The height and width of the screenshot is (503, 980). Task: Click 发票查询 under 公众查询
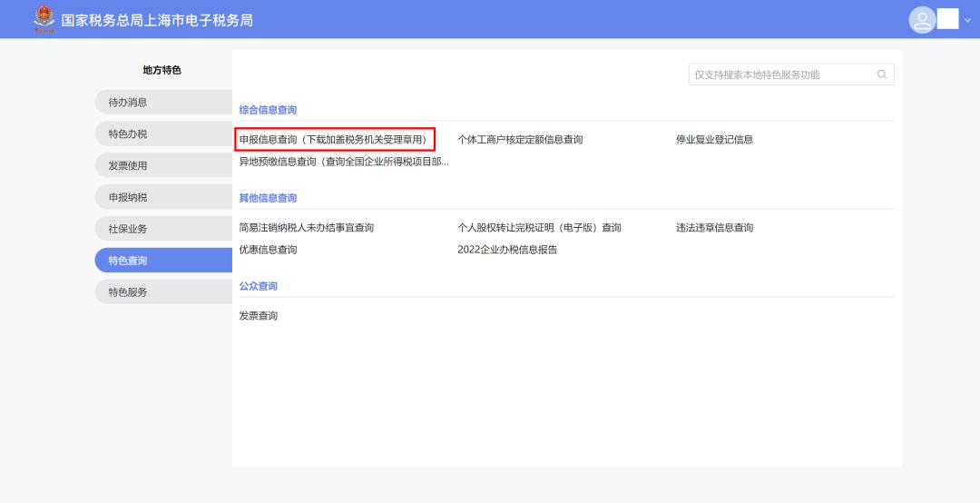coord(258,316)
